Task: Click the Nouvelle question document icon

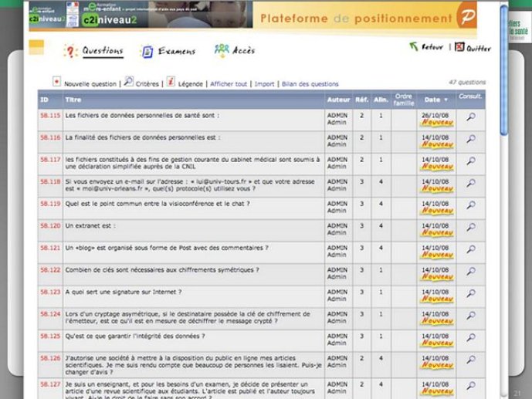Action: coord(56,81)
